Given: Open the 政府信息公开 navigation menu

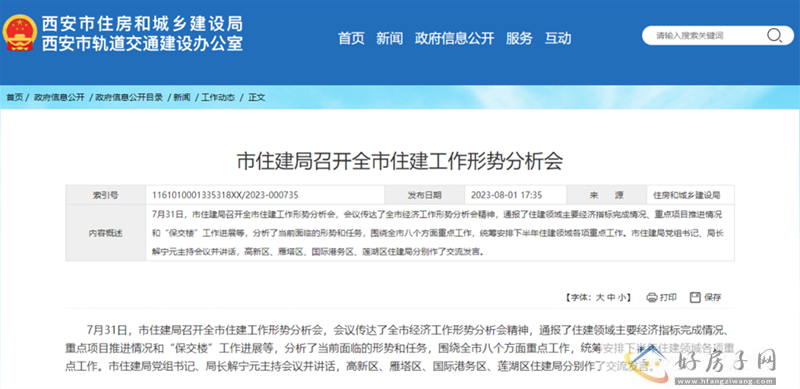Looking at the screenshot, I should point(455,38).
